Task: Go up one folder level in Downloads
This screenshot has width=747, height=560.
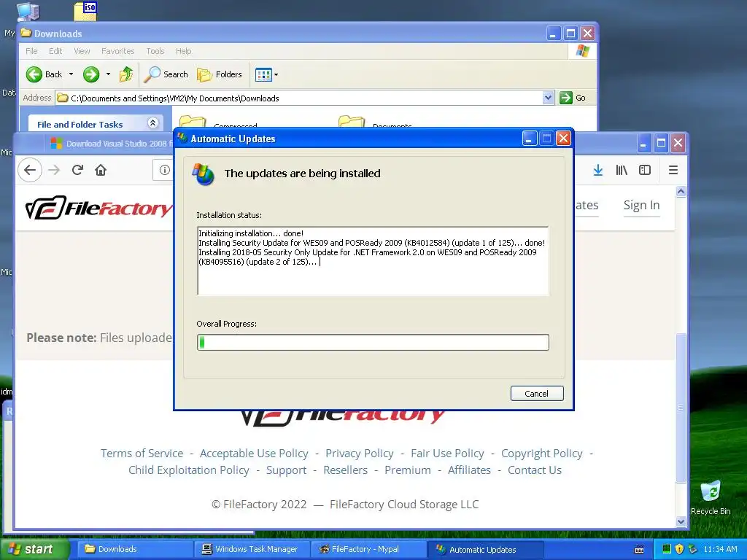Action: coord(125,74)
